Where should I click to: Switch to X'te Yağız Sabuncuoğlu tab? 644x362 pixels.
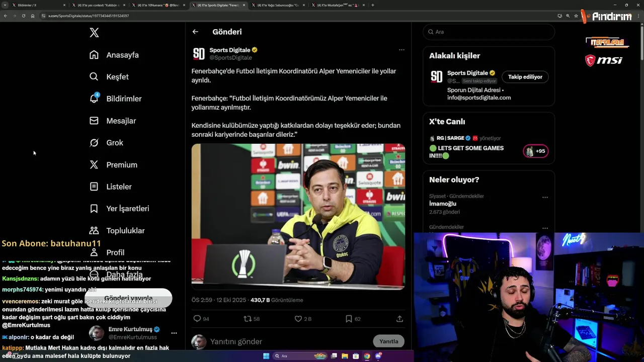tap(278, 5)
